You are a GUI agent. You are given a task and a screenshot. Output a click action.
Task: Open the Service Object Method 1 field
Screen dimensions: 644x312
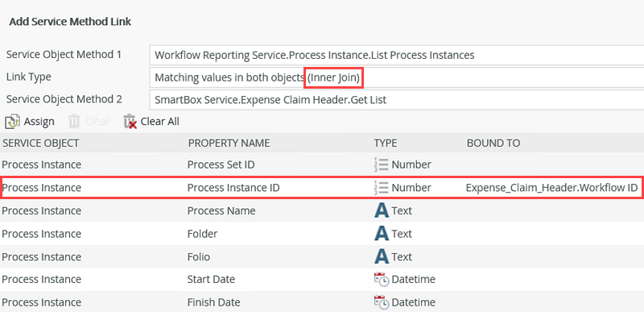coord(396,55)
